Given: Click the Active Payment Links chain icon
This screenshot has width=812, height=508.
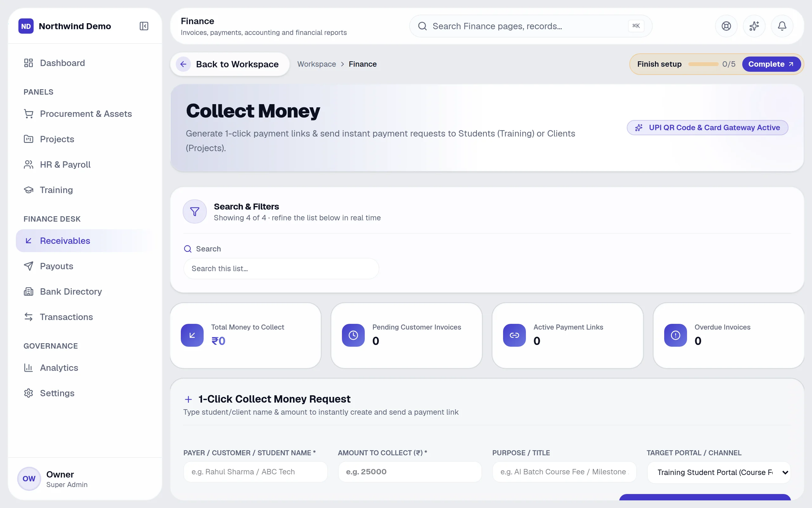Looking at the screenshot, I should 514,335.
